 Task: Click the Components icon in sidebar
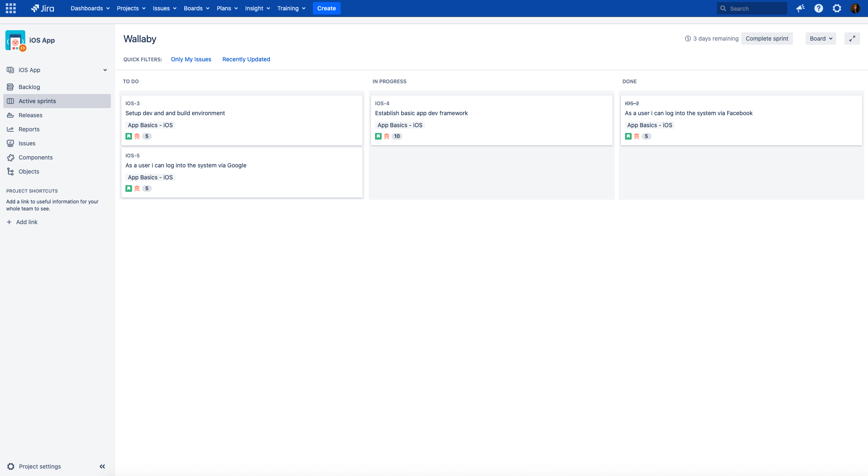point(10,157)
